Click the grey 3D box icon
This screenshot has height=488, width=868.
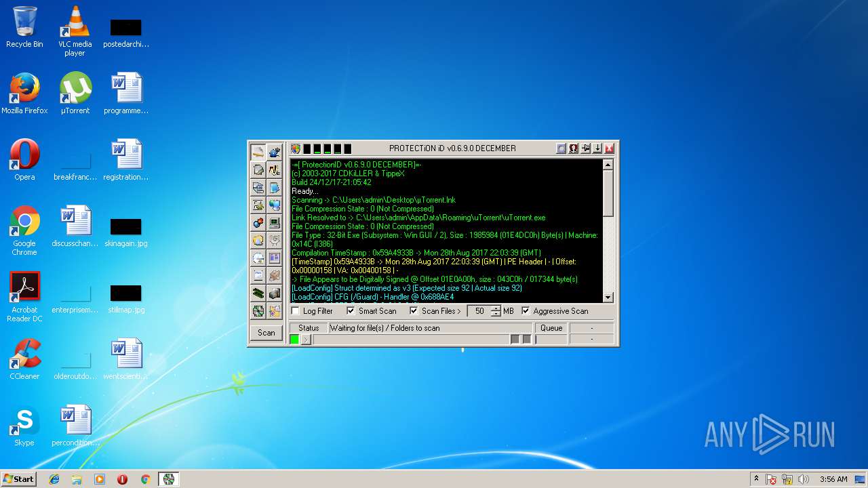tap(275, 293)
